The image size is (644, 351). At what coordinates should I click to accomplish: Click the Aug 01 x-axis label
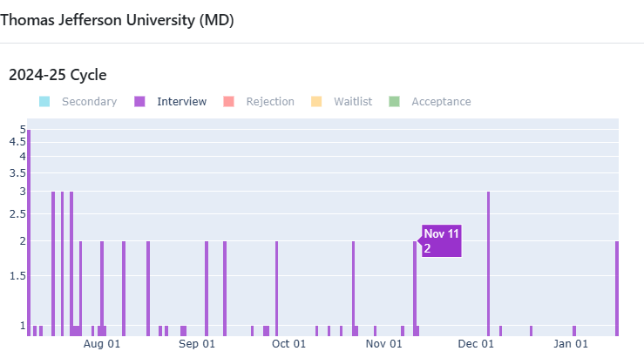click(x=102, y=344)
